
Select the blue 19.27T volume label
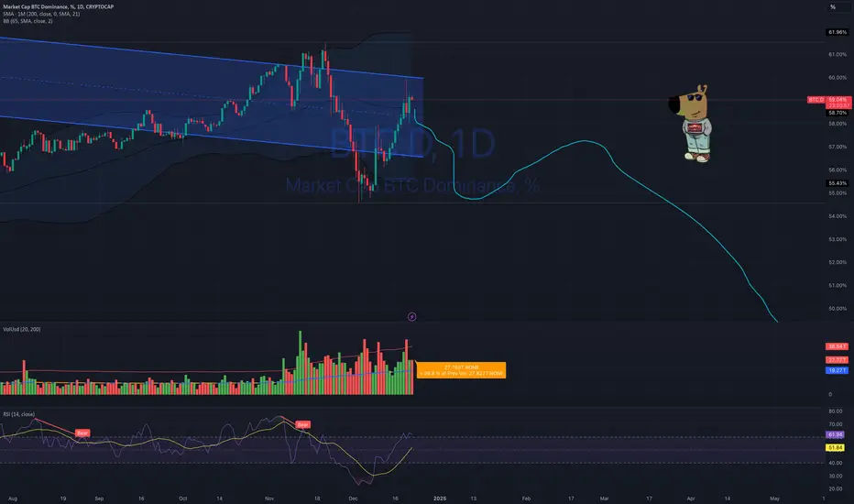click(837, 370)
